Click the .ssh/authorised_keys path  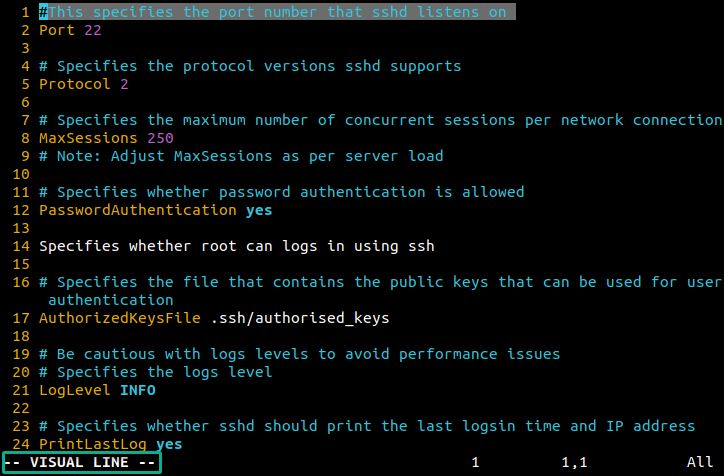[x=300, y=318]
